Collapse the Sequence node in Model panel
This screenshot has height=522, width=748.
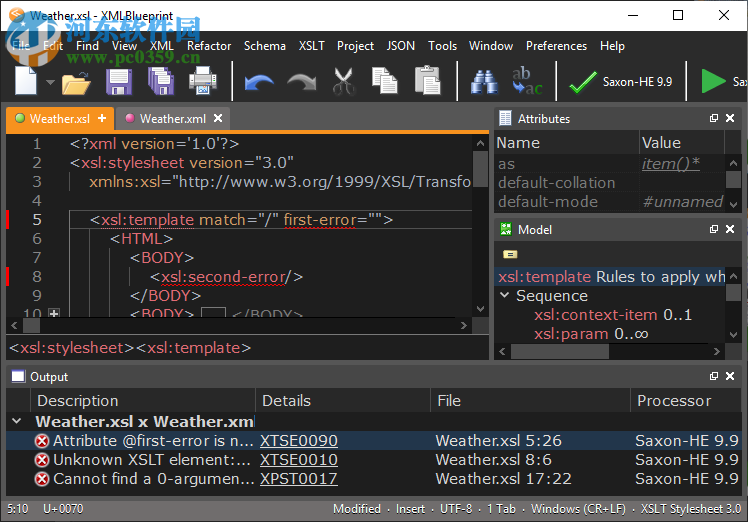coord(505,296)
